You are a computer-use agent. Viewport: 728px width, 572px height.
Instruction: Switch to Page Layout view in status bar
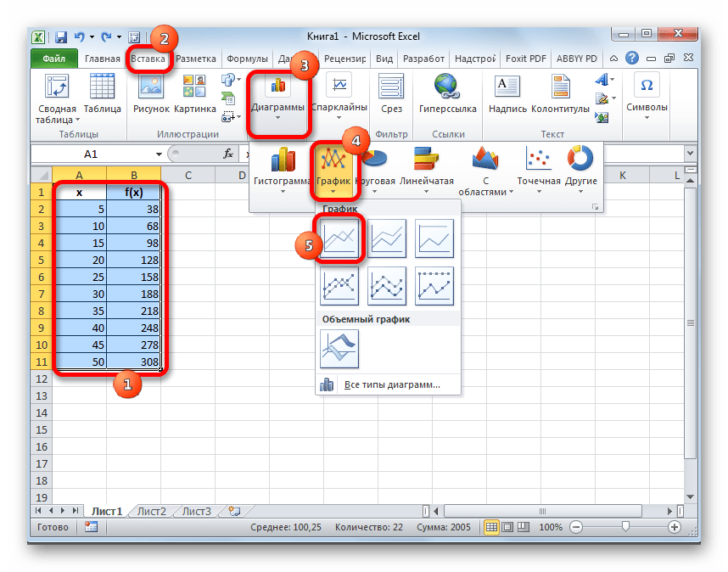point(507,527)
